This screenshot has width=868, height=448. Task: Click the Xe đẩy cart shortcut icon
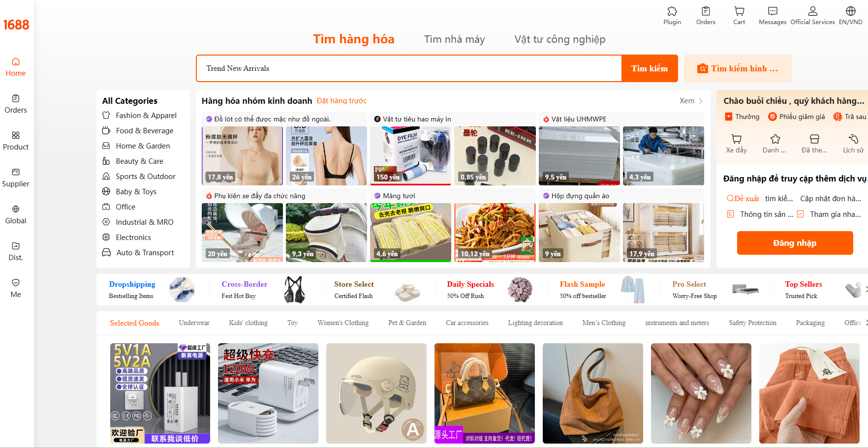tap(736, 139)
